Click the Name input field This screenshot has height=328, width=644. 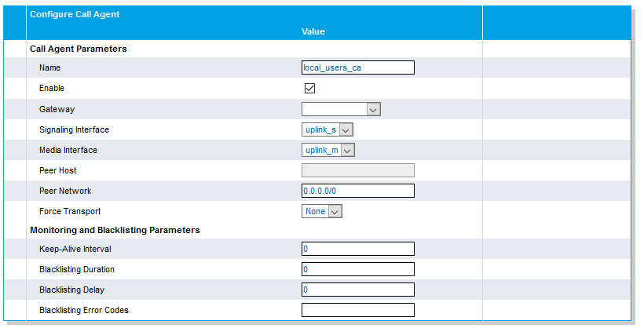tap(357, 68)
